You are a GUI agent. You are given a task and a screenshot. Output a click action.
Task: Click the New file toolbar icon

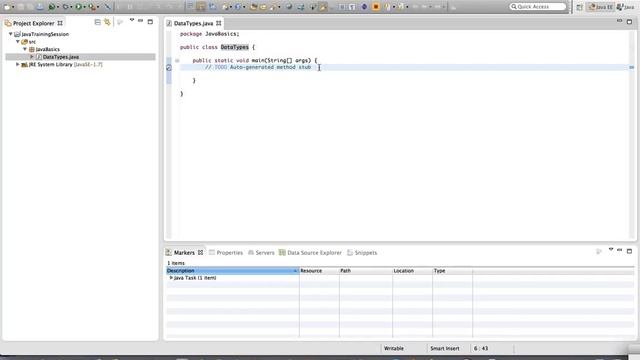[x=6, y=7]
